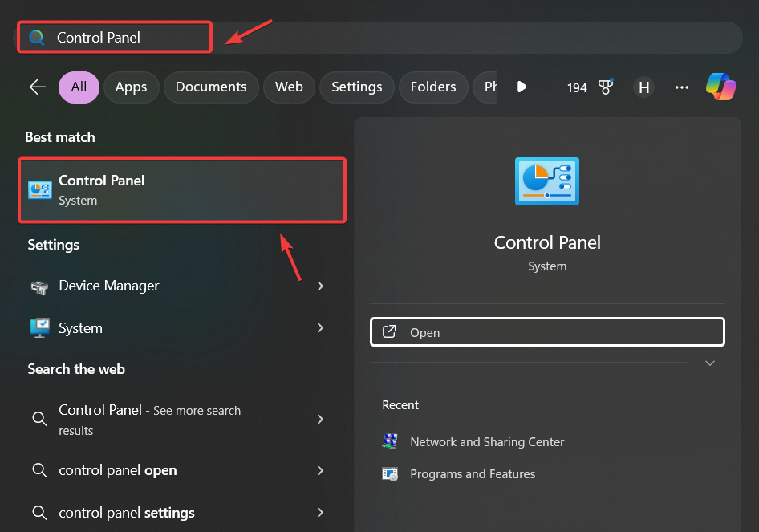
Task: Search the web for 'control panel settings'
Action: (179, 513)
